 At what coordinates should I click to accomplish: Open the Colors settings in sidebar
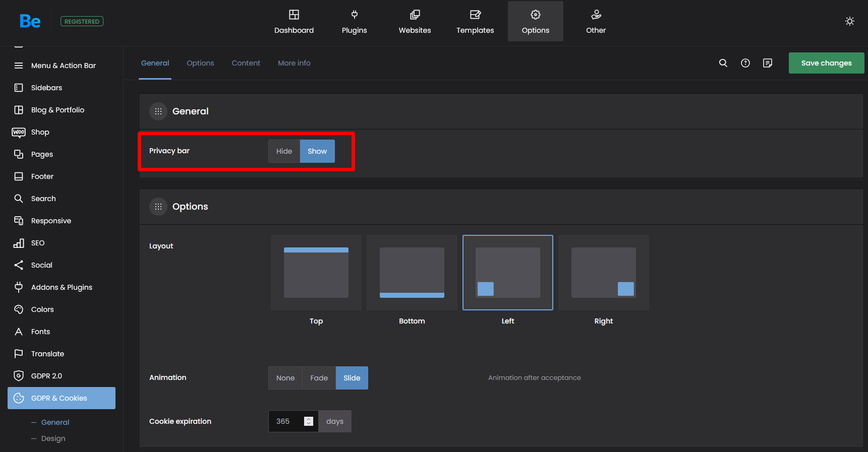42,309
